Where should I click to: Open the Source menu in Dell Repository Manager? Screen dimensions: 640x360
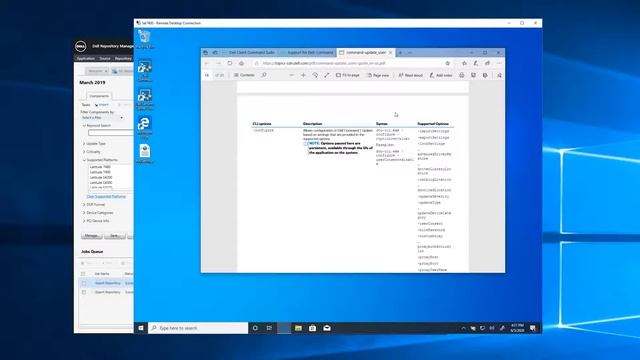pyautogui.click(x=105, y=58)
